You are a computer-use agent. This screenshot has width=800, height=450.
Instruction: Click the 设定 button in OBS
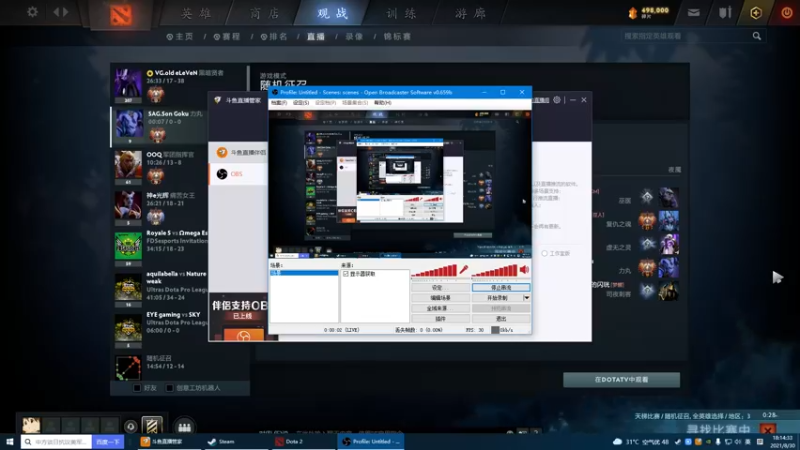pos(440,287)
